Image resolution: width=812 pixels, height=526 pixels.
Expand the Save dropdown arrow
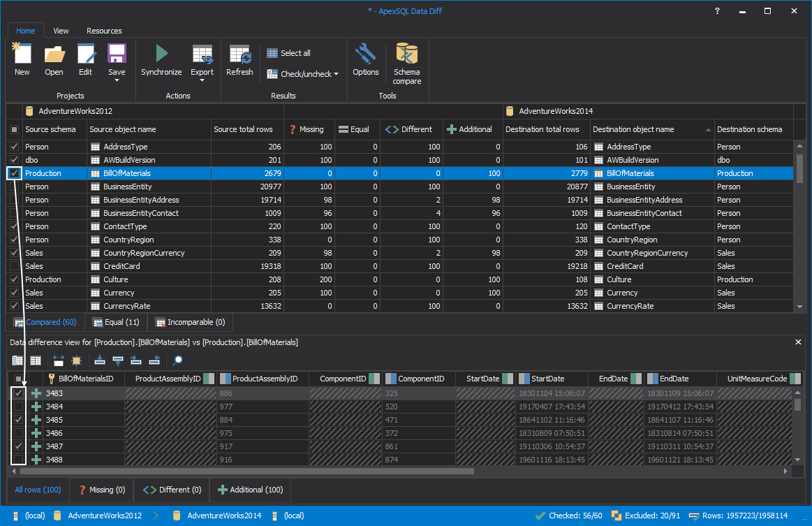(x=117, y=80)
